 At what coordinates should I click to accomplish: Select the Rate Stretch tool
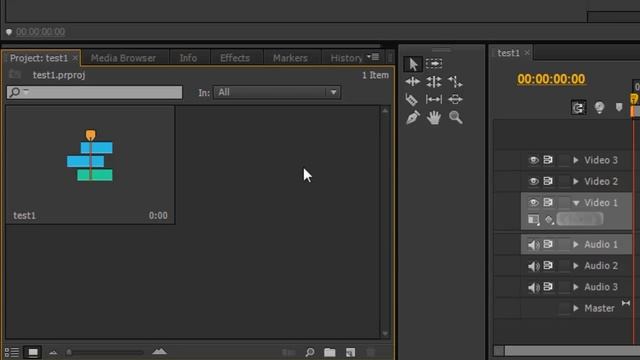tap(455, 82)
